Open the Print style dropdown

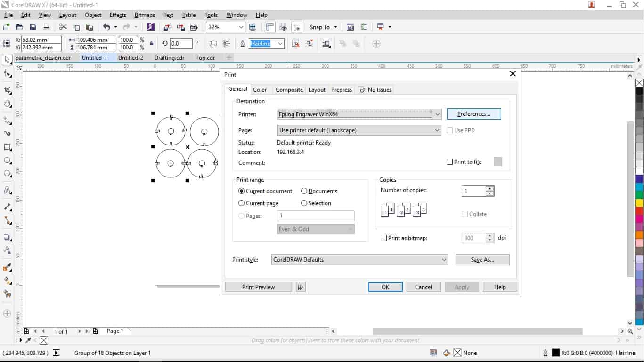coord(444,260)
